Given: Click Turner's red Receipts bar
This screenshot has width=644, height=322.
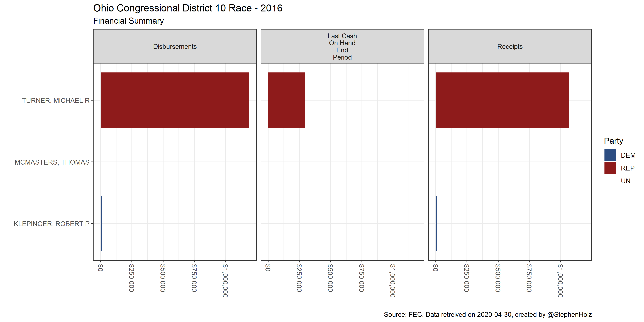Looking at the screenshot, I should point(502,100).
